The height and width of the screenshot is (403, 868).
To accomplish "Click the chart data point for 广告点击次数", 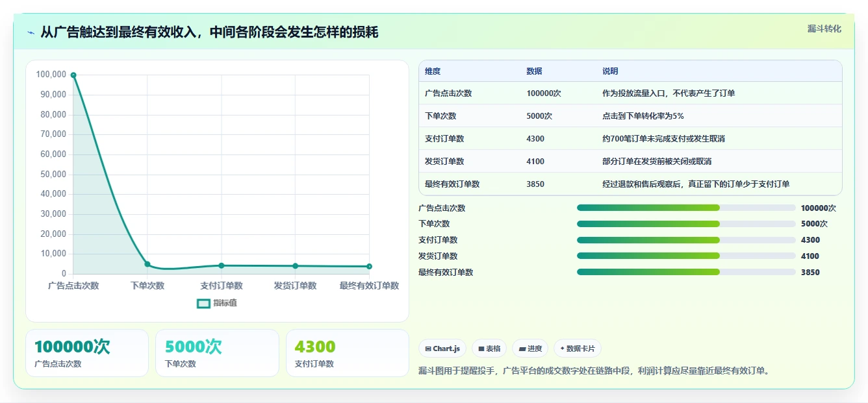I will coord(73,75).
